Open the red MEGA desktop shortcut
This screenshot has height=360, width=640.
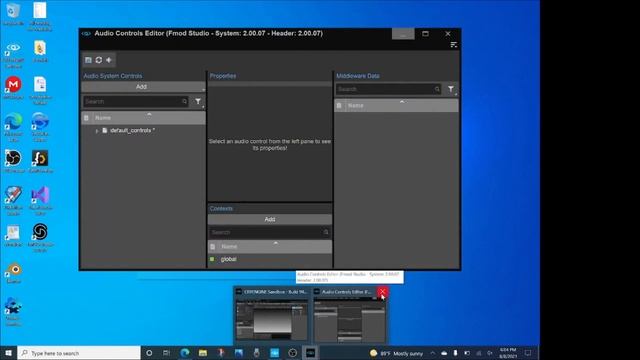[x=13, y=88]
